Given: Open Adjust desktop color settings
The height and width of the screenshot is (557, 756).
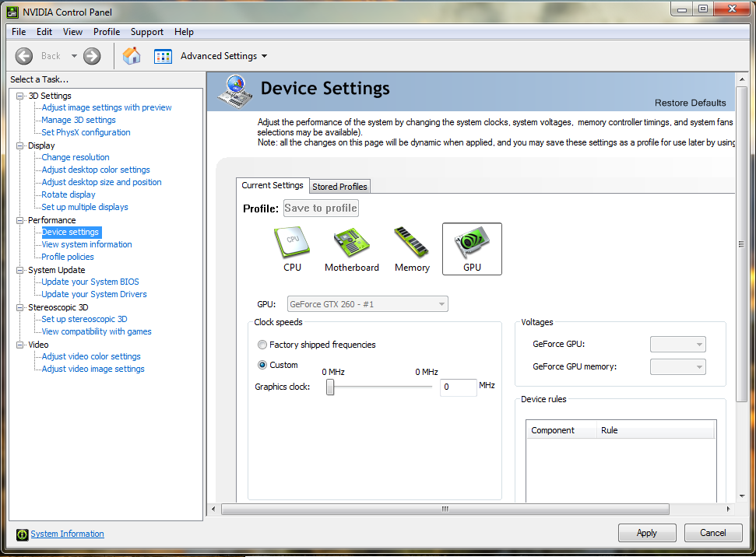Looking at the screenshot, I should click(96, 170).
